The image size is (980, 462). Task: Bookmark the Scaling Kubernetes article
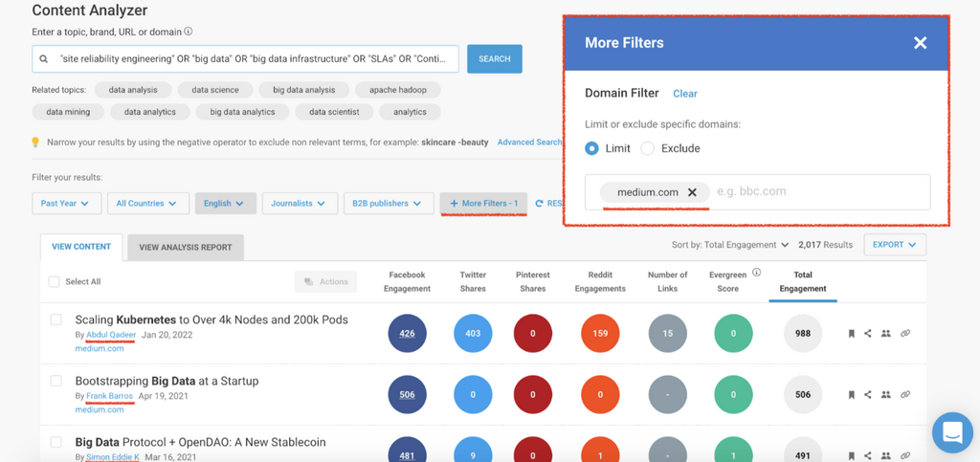(851, 334)
